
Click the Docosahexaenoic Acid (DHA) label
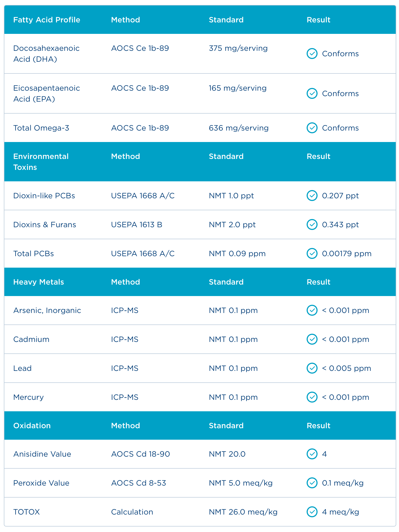(46, 54)
